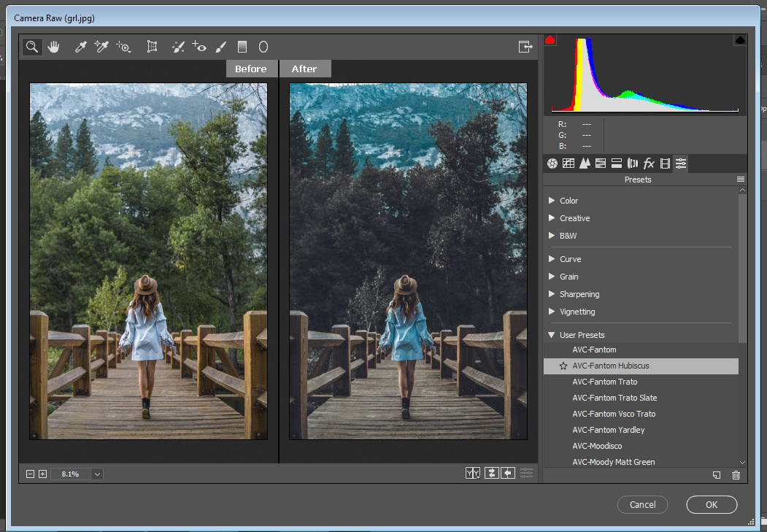Expand the Grain preset group
This screenshot has width=767, height=532.
click(x=552, y=277)
